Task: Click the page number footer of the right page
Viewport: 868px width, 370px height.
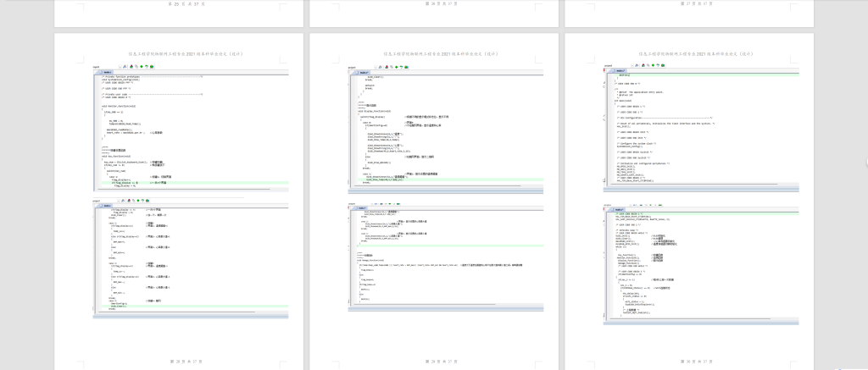Action: click(689, 361)
